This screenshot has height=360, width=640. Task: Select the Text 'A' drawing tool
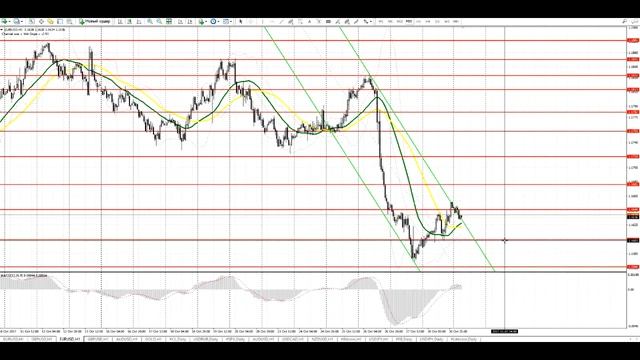309,21
